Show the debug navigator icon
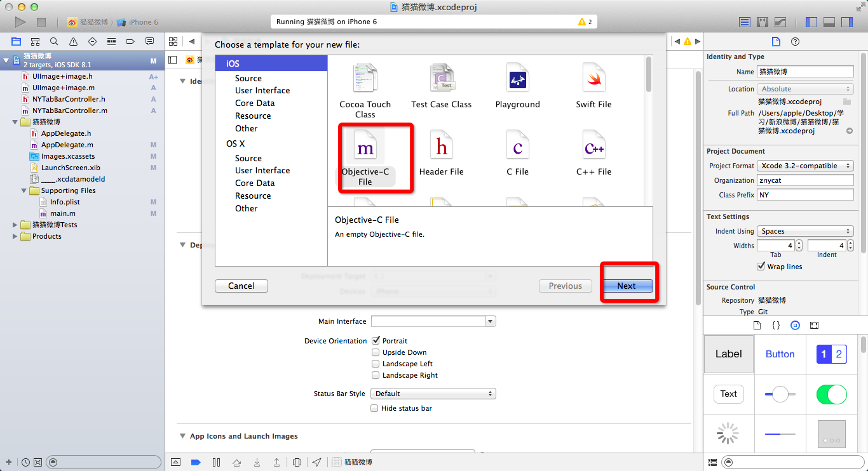Viewport: 868px width, 471px height. coord(111,41)
